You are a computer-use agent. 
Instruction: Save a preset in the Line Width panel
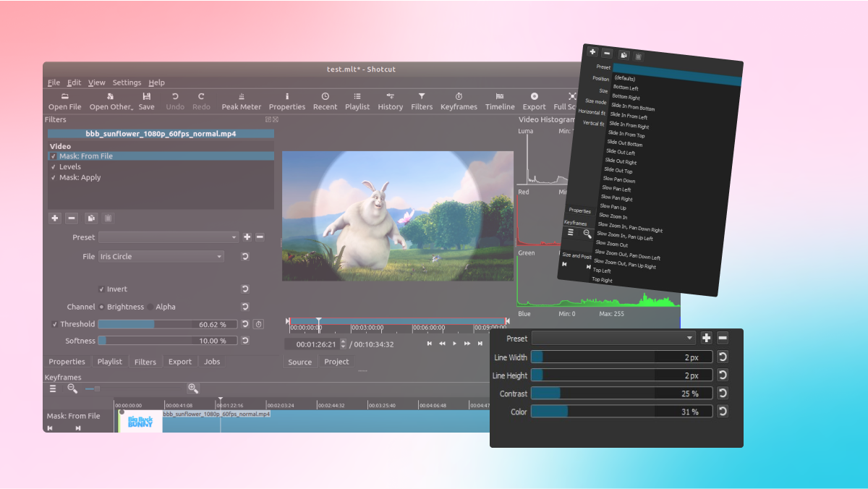click(707, 338)
